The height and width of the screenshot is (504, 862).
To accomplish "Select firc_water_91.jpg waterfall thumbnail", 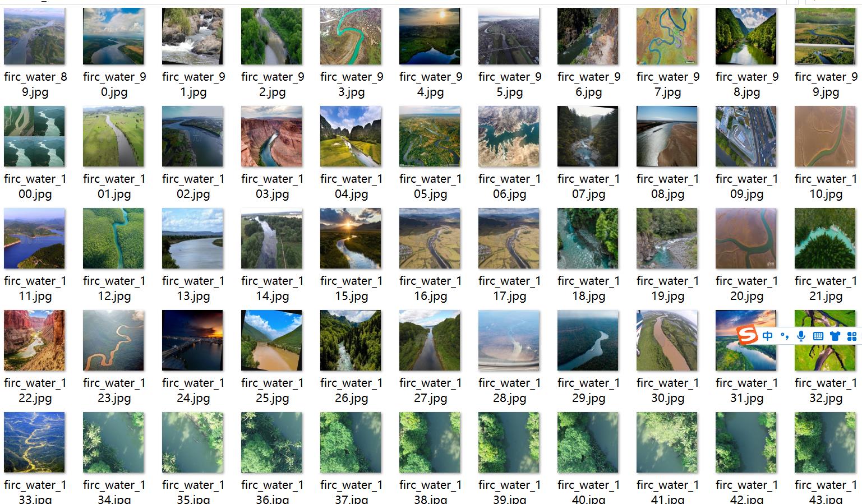I will [192, 36].
